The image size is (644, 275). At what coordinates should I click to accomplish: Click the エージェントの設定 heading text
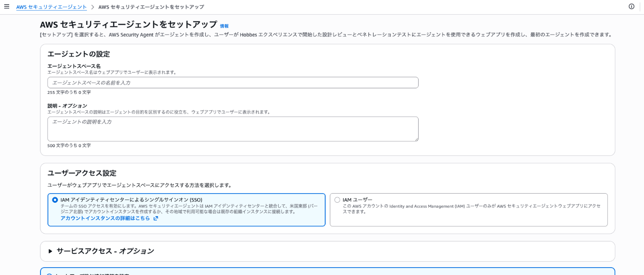(79, 54)
